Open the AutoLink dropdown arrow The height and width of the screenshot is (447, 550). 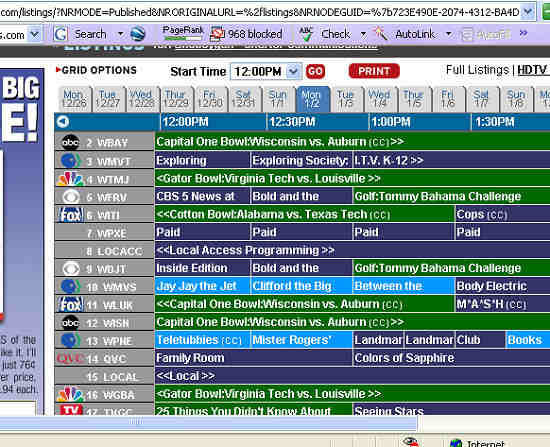point(449,34)
